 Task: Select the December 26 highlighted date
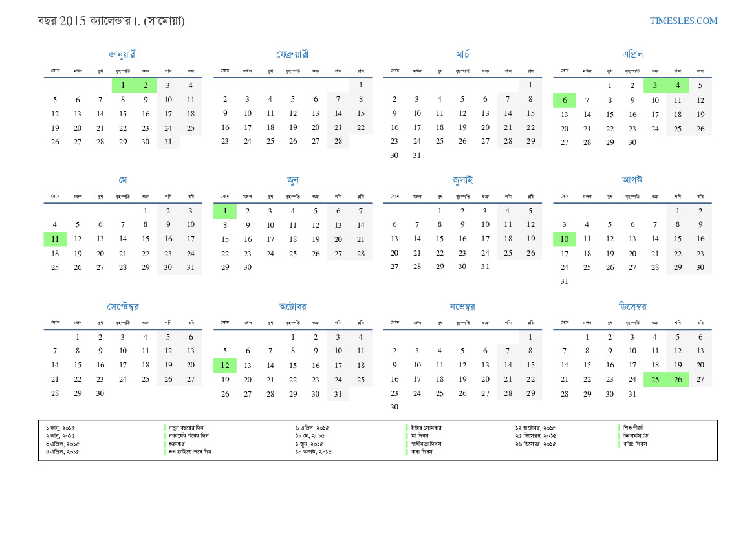[678, 380]
